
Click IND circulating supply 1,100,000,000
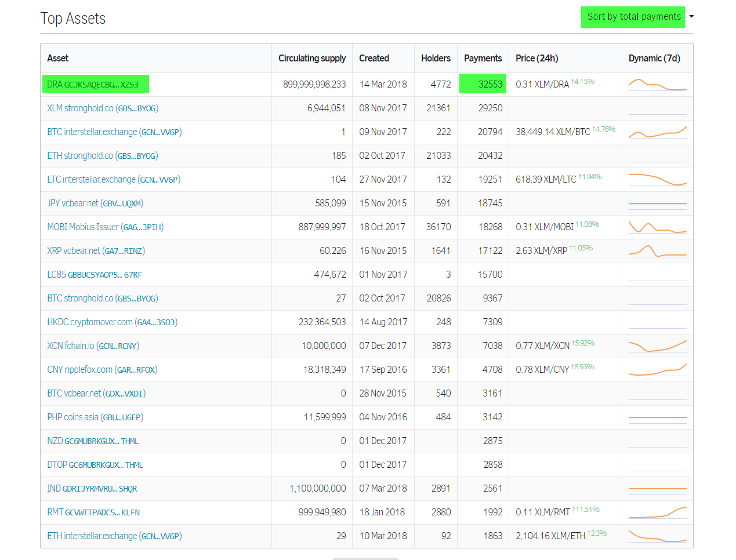[318, 489]
